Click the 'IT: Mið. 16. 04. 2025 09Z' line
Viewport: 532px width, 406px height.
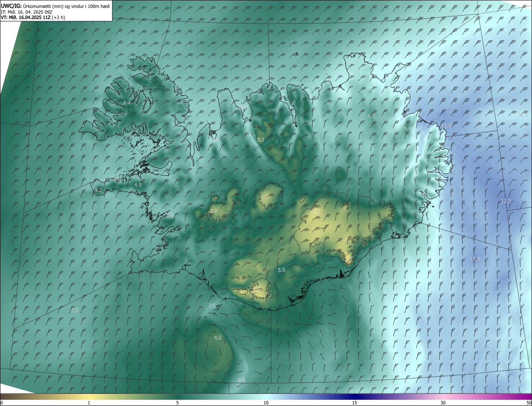27,12
